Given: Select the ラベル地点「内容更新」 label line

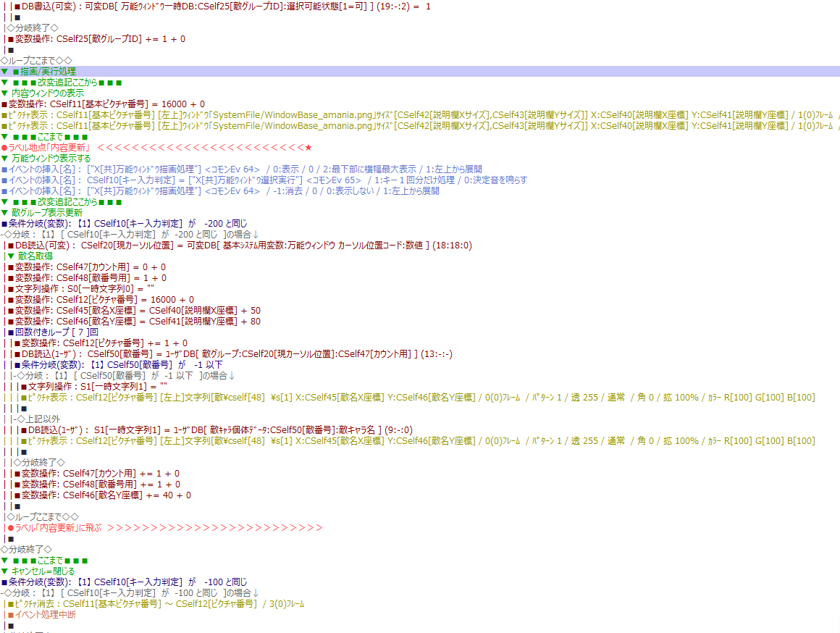Looking at the screenshot, I should pyautogui.click(x=156, y=148).
